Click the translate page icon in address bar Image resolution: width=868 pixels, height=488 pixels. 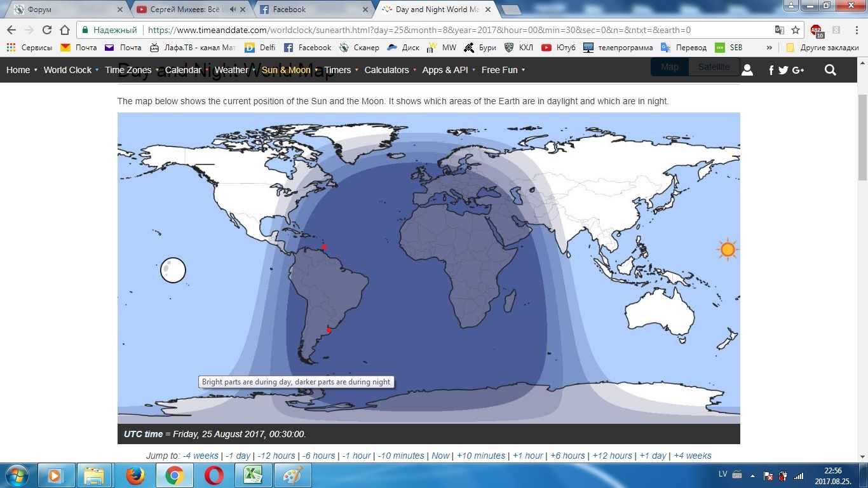[780, 30]
